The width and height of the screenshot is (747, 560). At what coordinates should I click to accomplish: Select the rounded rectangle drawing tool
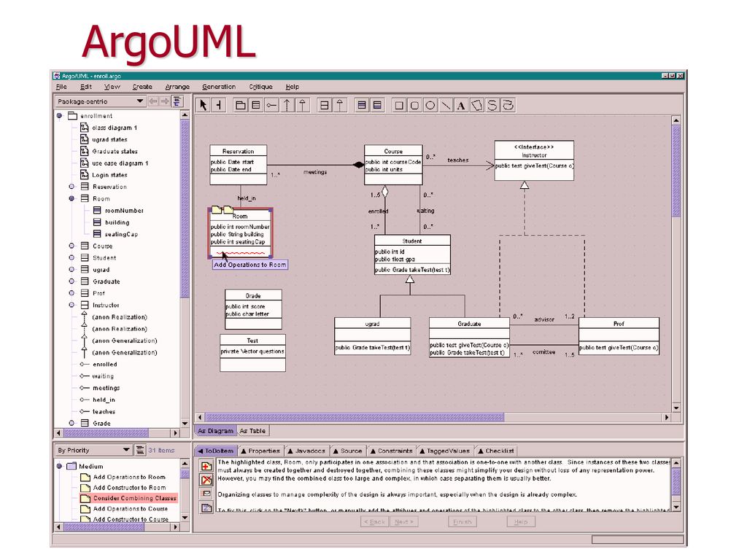[x=414, y=105]
